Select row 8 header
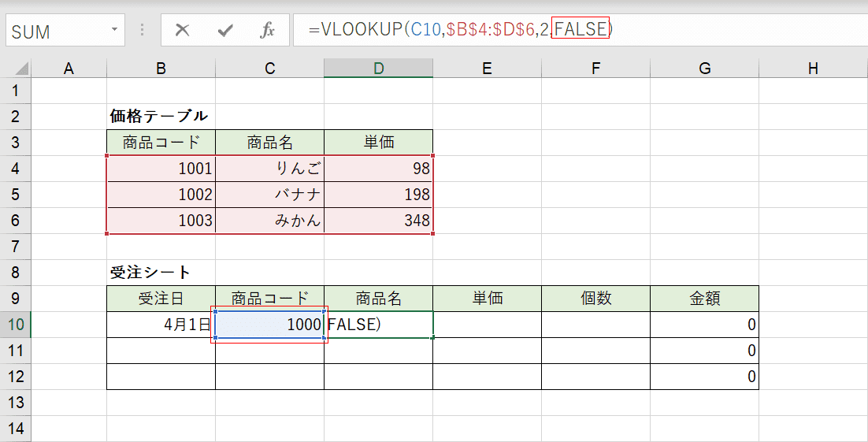Viewport: 868px width, 442px height. 16,273
